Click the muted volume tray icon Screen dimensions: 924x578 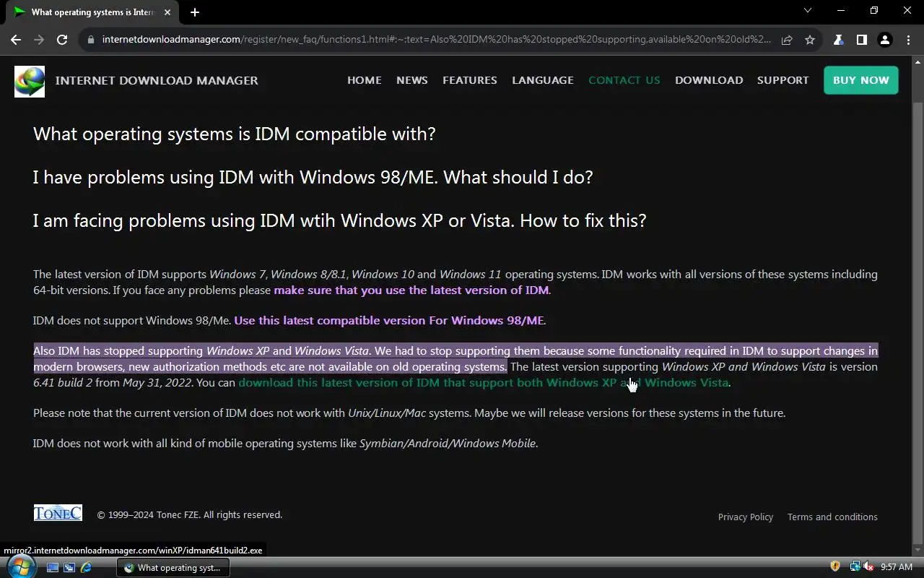coord(868,567)
